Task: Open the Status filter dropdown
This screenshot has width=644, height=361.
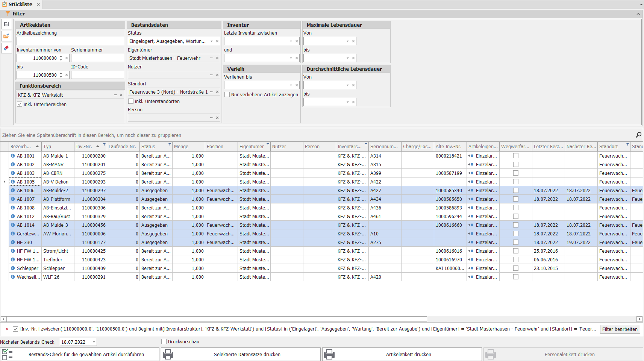Action: point(212,41)
